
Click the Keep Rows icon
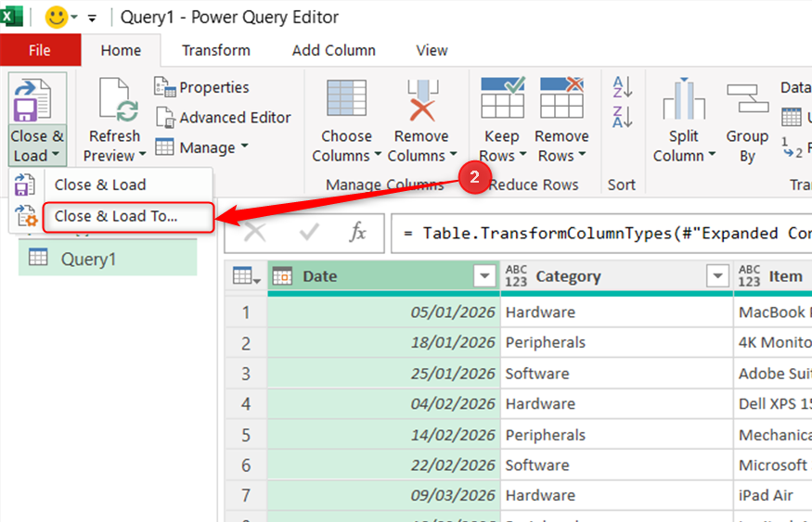click(502, 97)
